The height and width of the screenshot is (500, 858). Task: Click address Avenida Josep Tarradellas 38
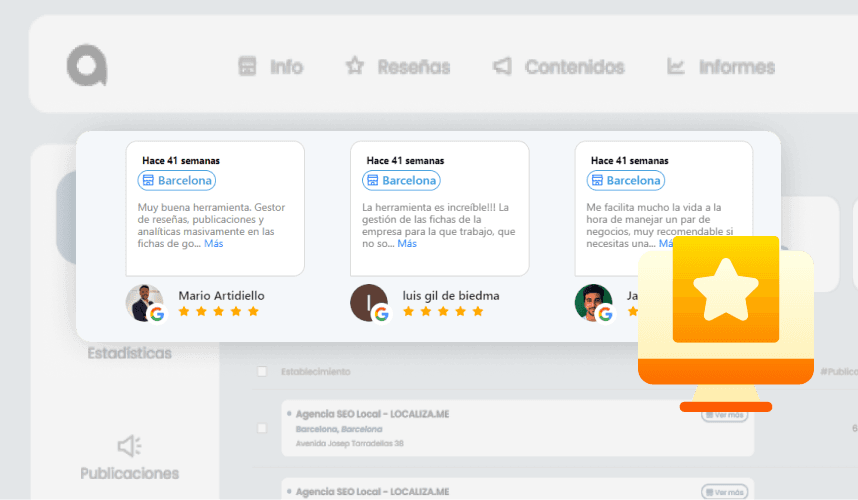pyautogui.click(x=350, y=443)
